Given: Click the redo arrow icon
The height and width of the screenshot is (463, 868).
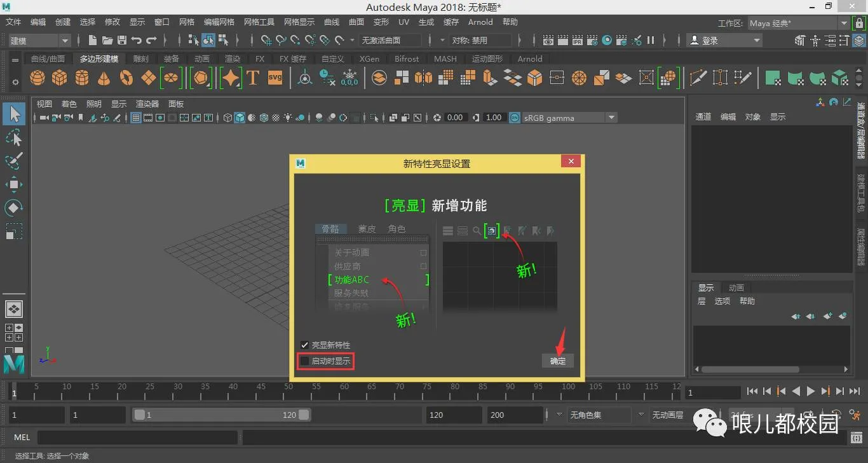Looking at the screenshot, I should [x=151, y=40].
